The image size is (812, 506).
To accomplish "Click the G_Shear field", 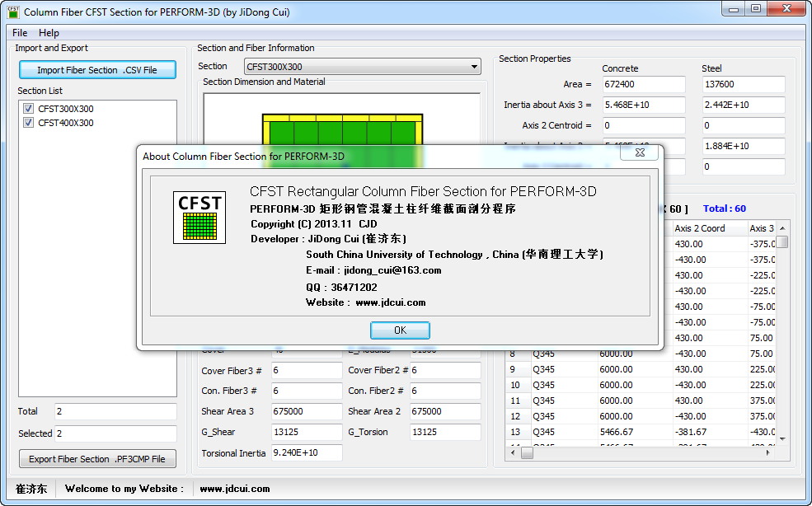I will 307,432.
